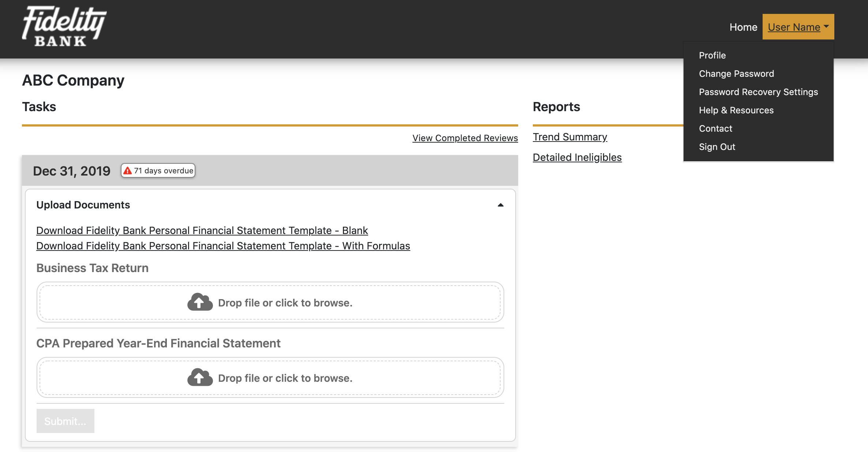
Task: Click the 71 days overdue badge
Action: (x=158, y=171)
